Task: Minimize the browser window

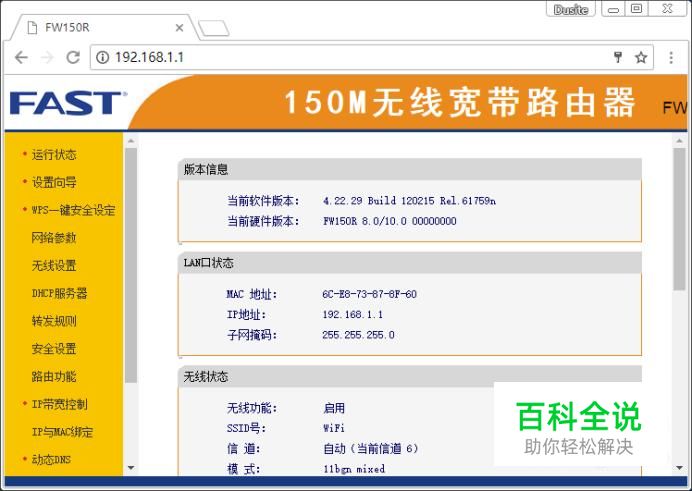Action: [x=613, y=9]
